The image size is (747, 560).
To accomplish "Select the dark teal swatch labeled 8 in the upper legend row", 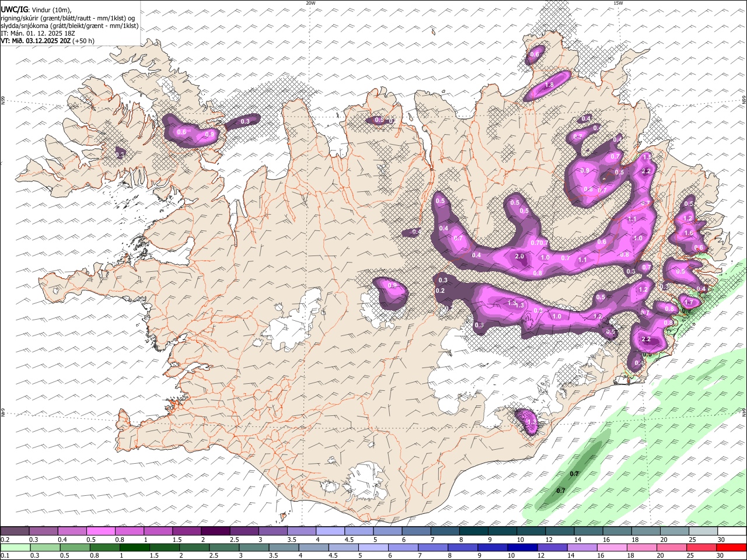I will 474,531.
